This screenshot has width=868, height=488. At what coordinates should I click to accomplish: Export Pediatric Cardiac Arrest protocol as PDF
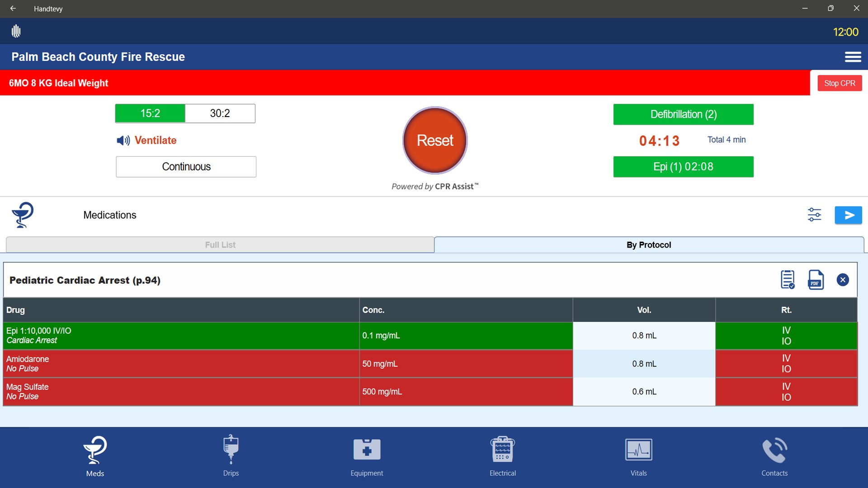(x=815, y=280)
